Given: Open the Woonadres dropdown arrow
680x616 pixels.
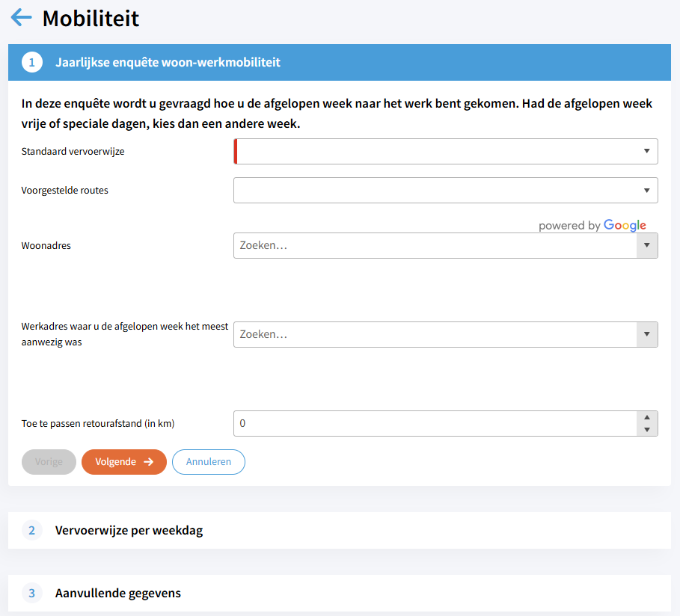Looking at the screenshot, I should [x=646, y=245].
